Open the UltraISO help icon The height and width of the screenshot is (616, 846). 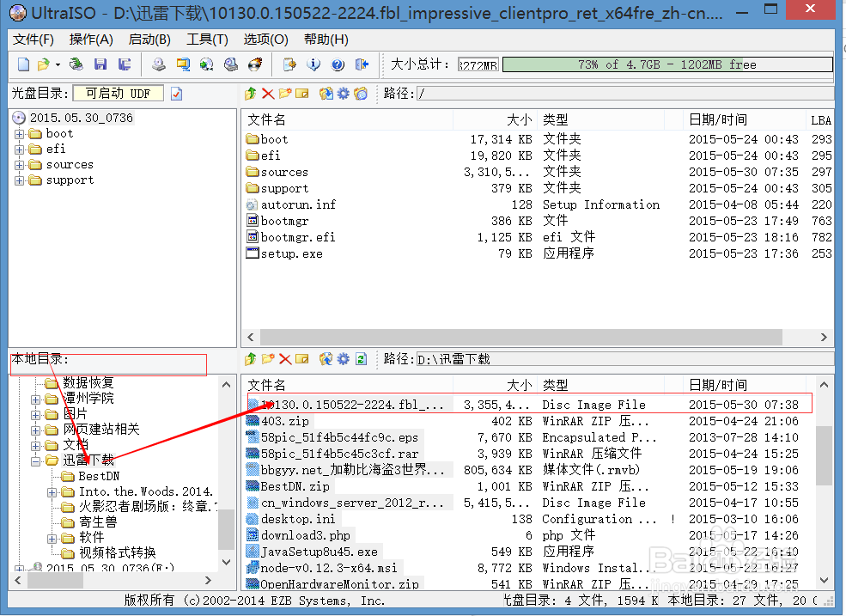click(338, 64)
